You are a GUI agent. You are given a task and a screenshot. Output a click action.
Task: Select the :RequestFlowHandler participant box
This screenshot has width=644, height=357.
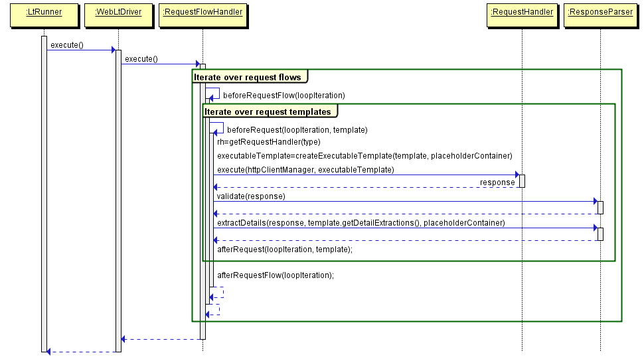coord(203,15)
